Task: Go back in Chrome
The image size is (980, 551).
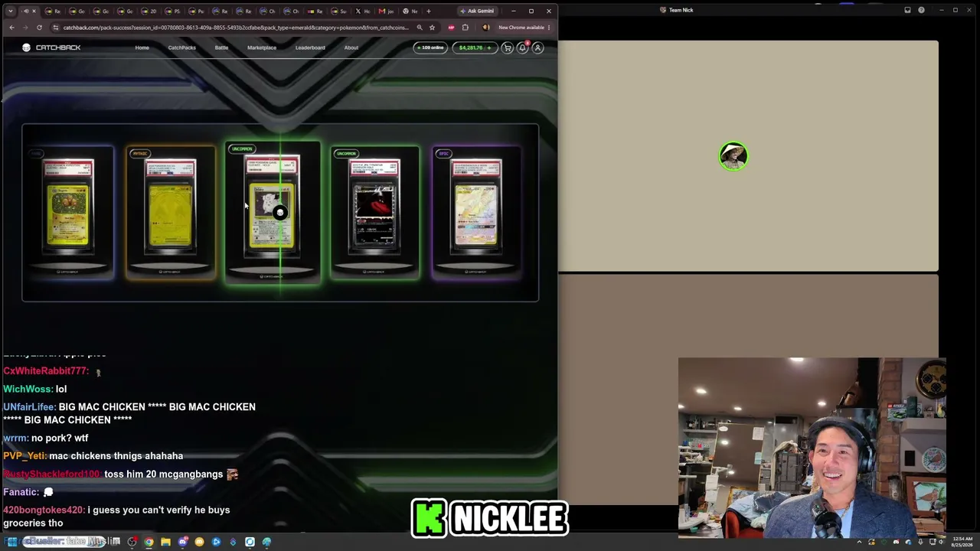Action: coord(11,28)
